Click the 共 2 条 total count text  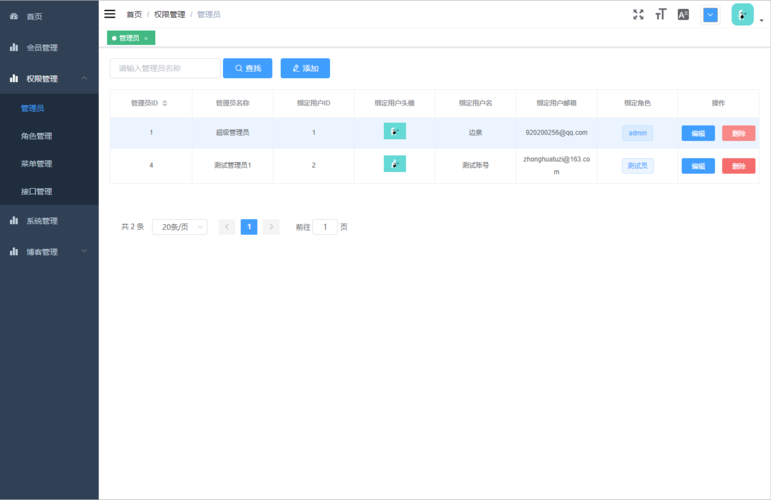point(132,227)
